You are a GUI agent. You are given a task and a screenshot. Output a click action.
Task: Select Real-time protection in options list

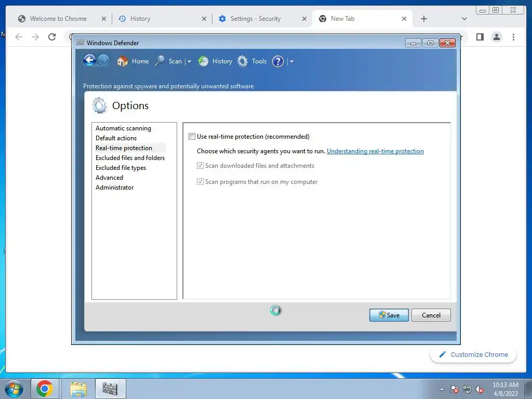coord(124,148)
